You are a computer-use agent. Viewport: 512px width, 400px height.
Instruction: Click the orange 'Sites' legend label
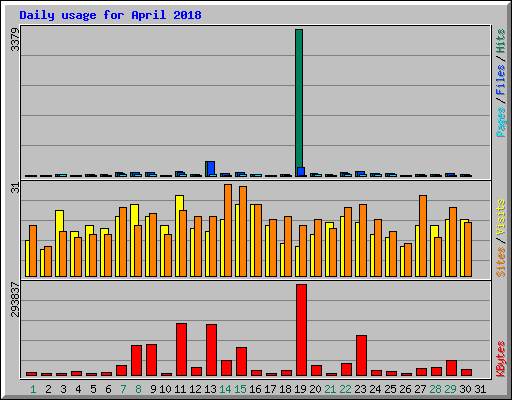(x=501, y=262)
